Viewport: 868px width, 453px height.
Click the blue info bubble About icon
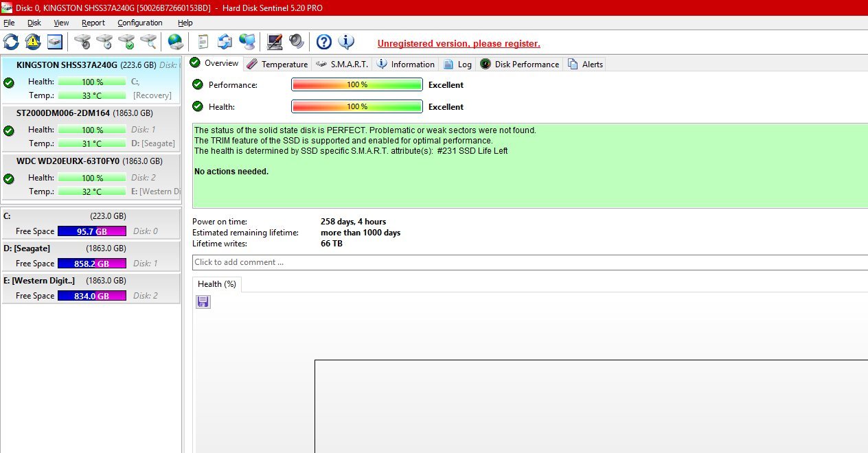click(346, 42)
